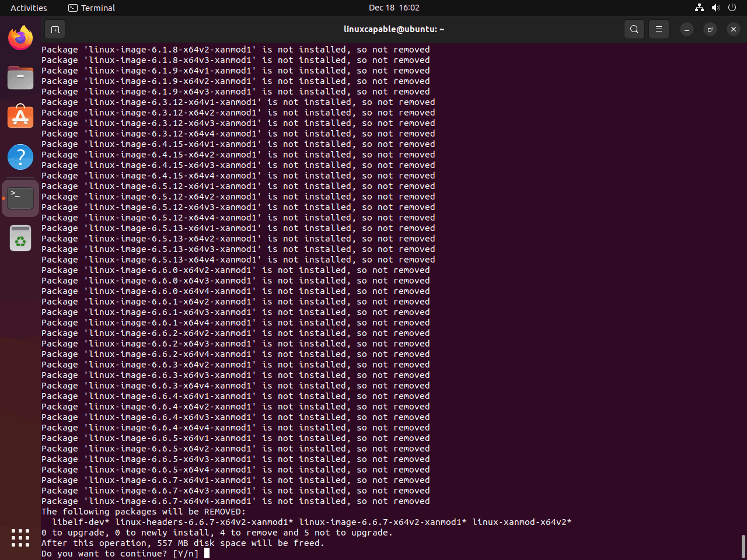Open Help from the dock
The width and height of the screenshot is (747, 560).
(x=20, y=157)
